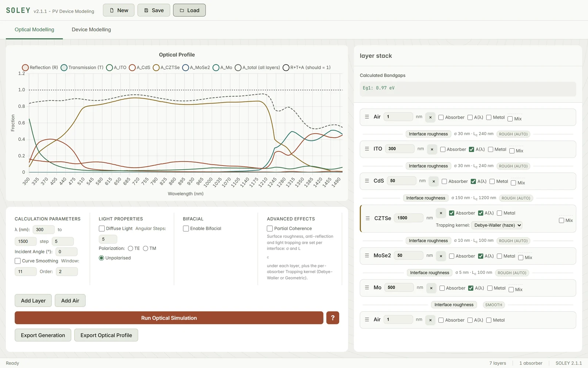This screenshot has height=368, width=588.
Task: Click the ITO thickness field
Action: click(x=400, y=149)
